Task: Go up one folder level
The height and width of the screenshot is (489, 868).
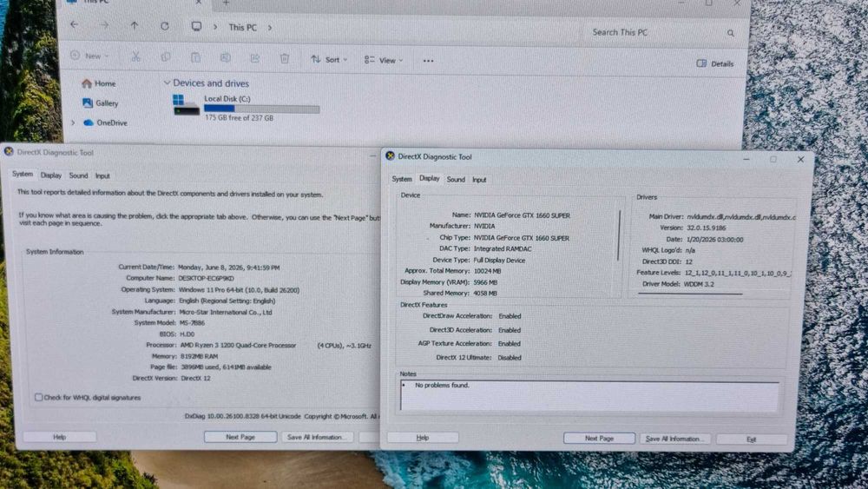Action: point(134,25)
